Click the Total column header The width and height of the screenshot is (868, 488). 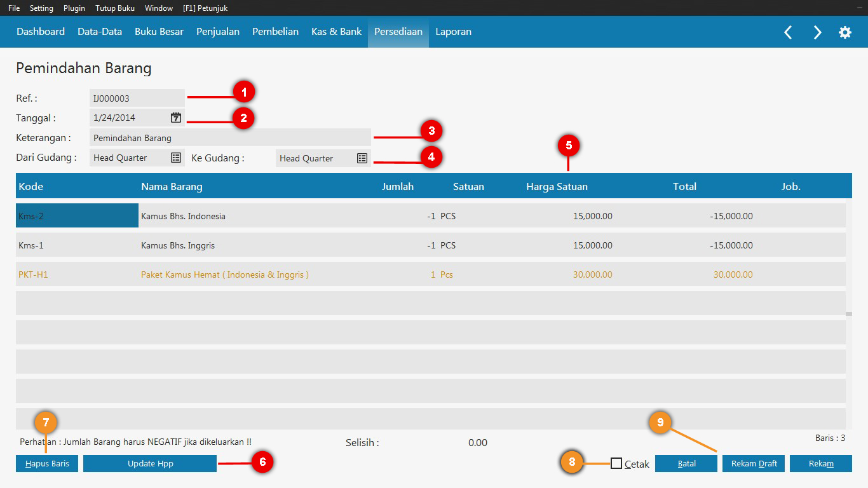(x=684, y=186)
